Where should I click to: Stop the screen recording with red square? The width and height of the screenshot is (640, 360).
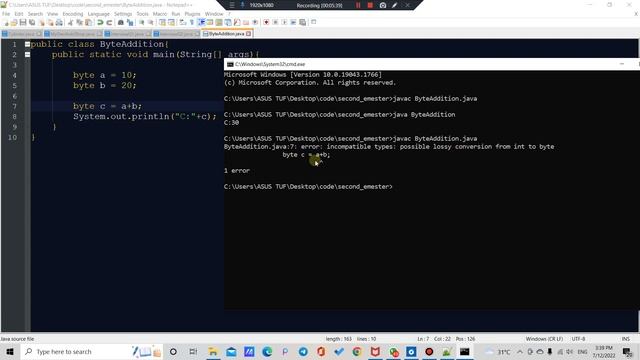point(370,5)
